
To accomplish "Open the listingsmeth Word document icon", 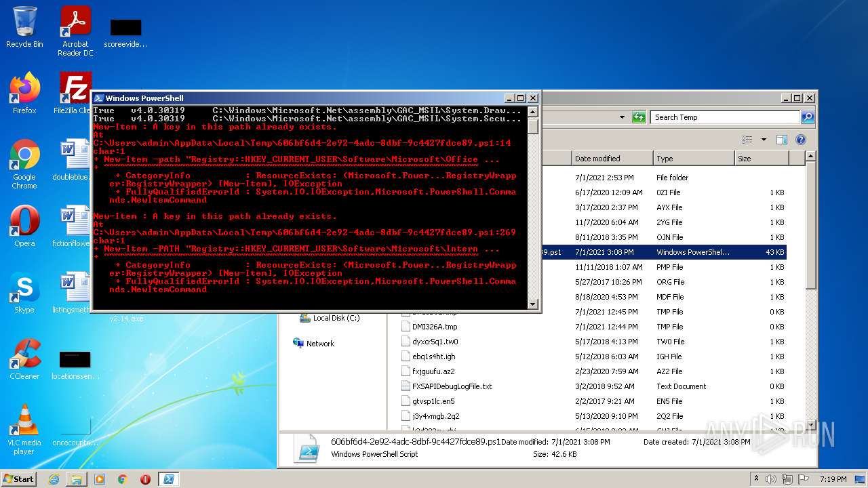I will 73,293.
